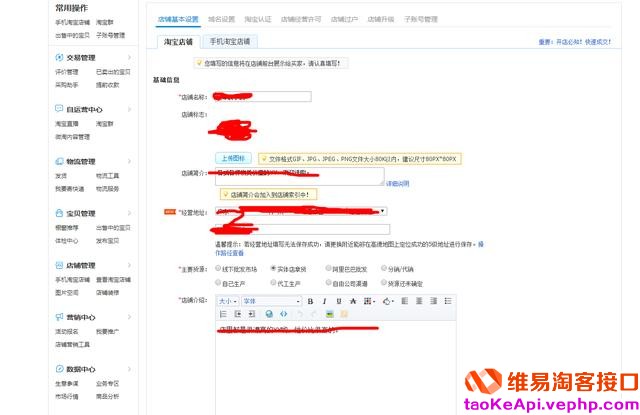Expand the 物流管理 section chevron
This screenshot has height=415, width=640.
coord(129,161)
